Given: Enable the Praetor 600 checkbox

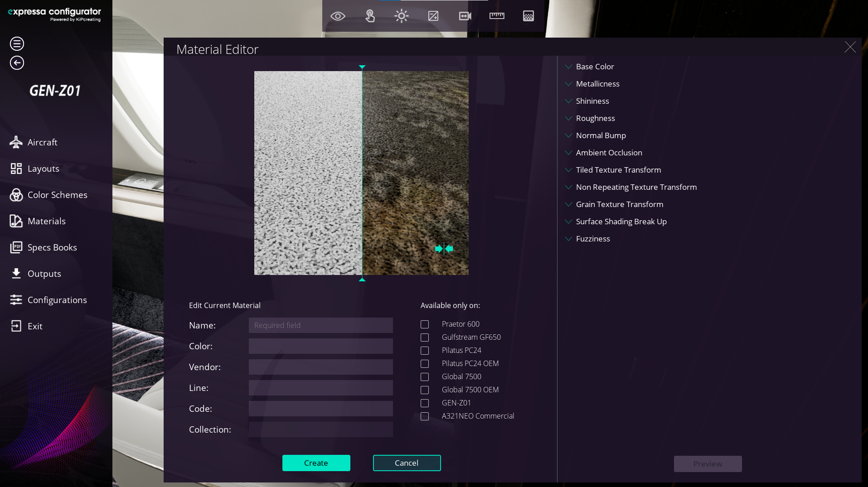Looking at the screenshot, I should point(425,324).
